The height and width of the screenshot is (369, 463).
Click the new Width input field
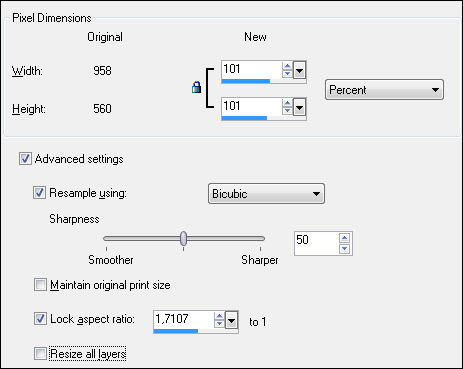tap(252, 70)
